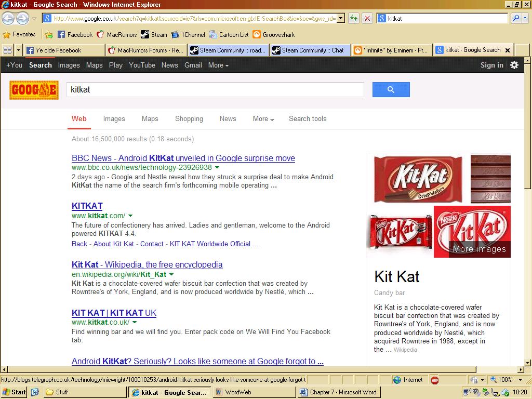Screen dimensions: 532x399
Task: Open the KIT KAT | KIT KAT UK result
Action: (114, 313)
